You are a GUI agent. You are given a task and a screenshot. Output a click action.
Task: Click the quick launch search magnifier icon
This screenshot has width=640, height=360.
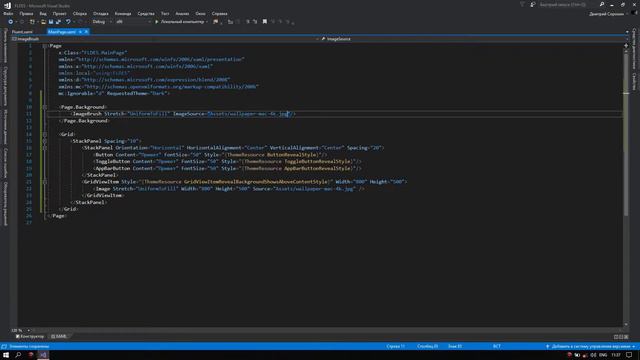602,4
